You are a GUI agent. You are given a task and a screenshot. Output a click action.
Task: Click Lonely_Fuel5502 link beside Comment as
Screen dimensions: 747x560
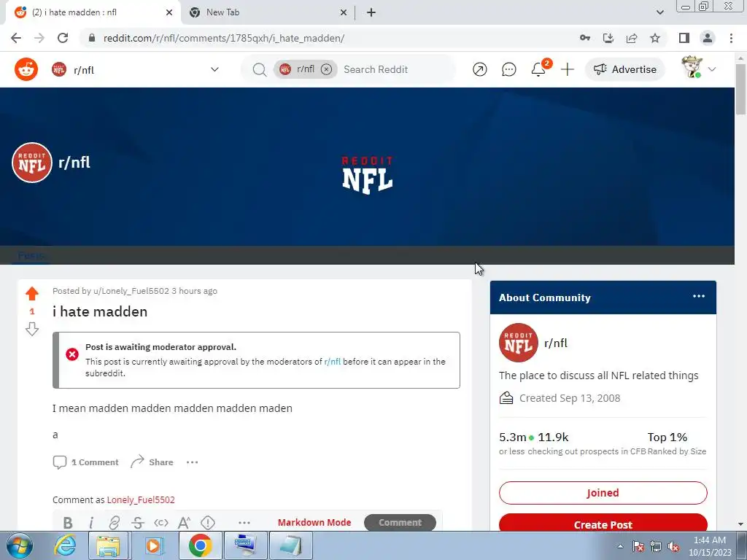(141, 499)
